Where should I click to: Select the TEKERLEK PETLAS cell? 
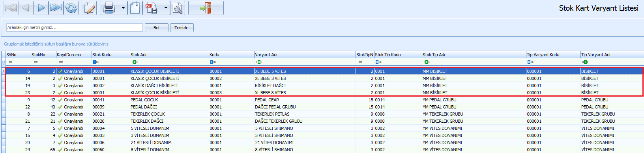tap(305, 114)
